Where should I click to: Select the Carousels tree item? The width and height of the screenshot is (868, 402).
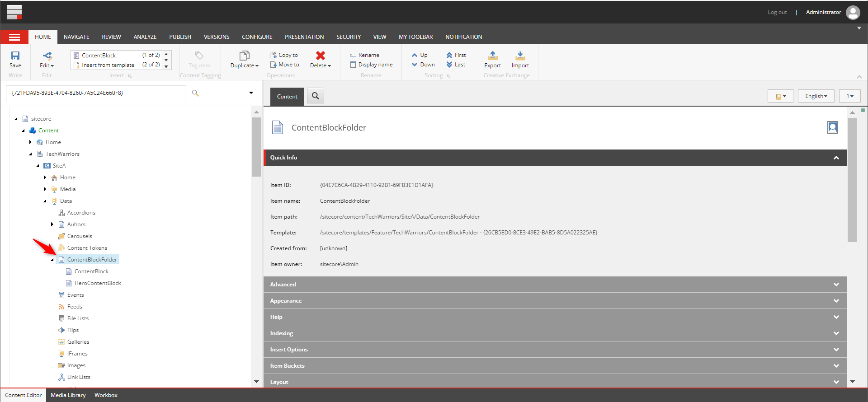80,236
